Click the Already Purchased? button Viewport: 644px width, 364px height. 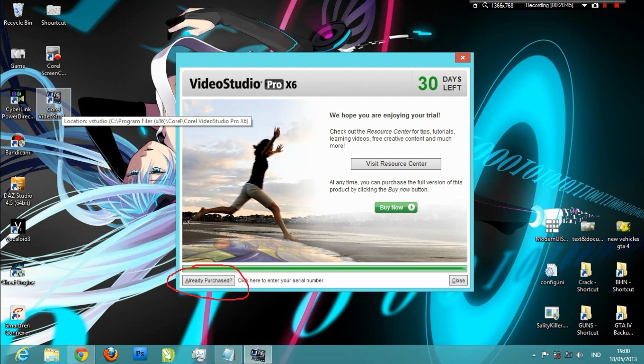pos(208,281)
